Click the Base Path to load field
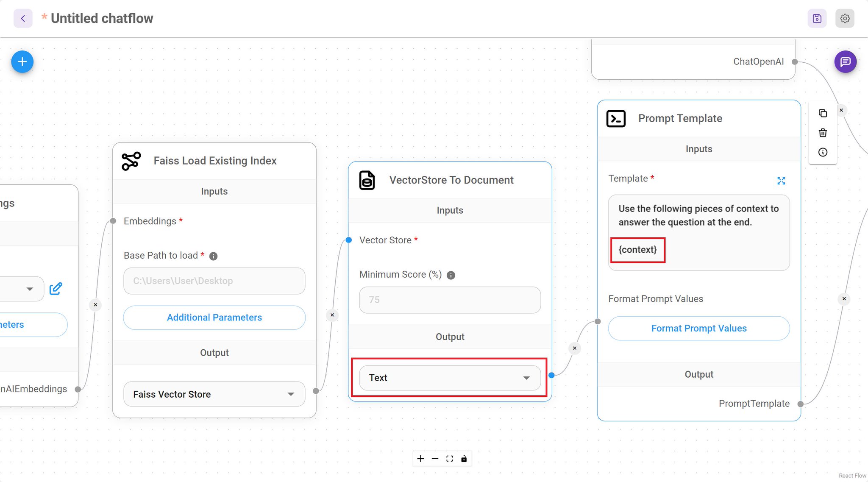The image size is (868, 482). [214, 281]
